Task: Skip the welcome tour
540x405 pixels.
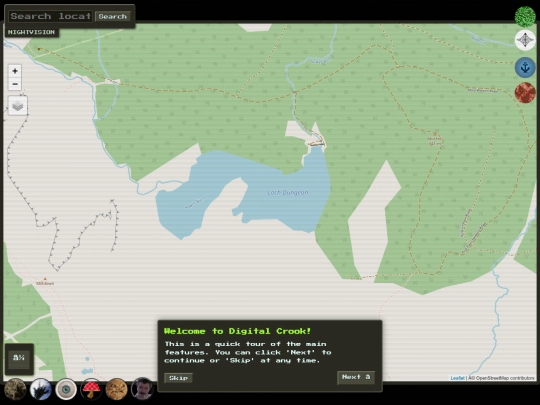Action: click(178, 378)
